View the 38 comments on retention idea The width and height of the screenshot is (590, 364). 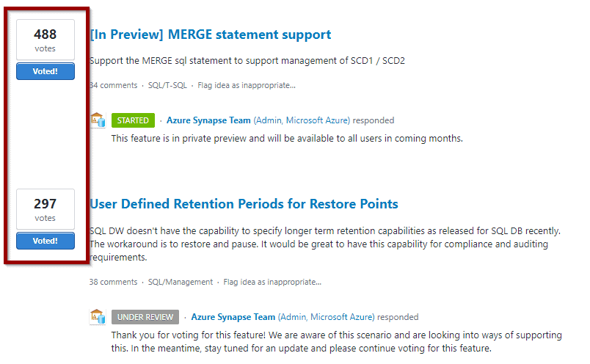113,282
